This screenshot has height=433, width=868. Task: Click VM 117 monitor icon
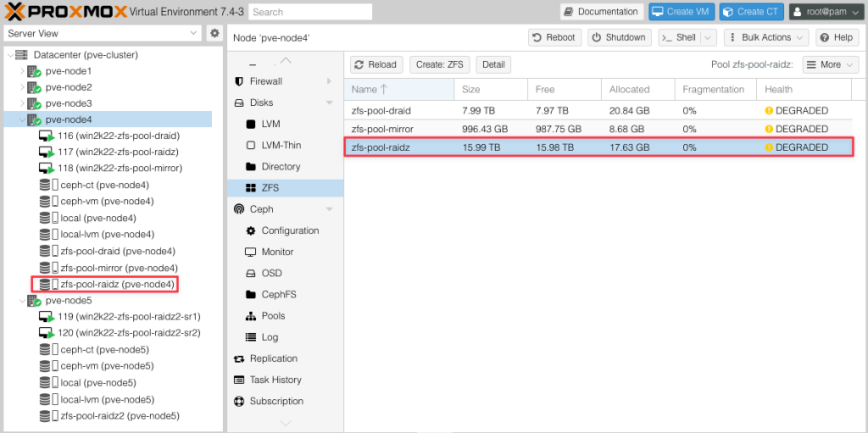click(x=47, y=152)
